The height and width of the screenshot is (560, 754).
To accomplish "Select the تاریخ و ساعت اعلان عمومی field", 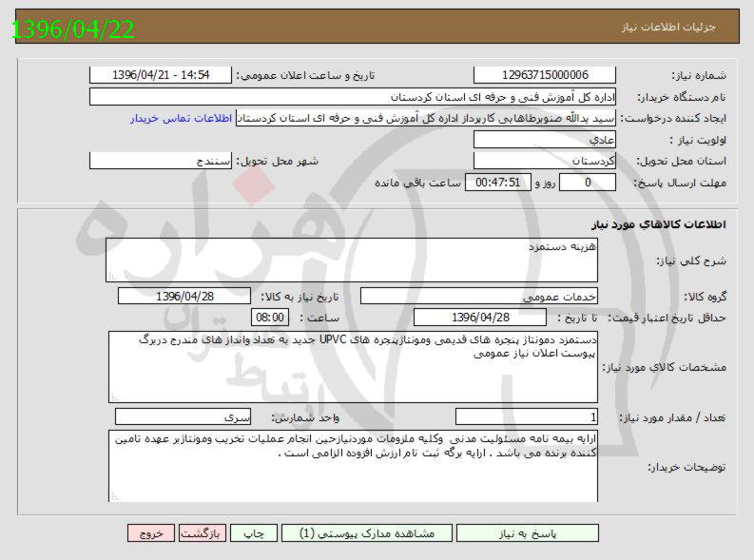I will click(x=160, y=75).
